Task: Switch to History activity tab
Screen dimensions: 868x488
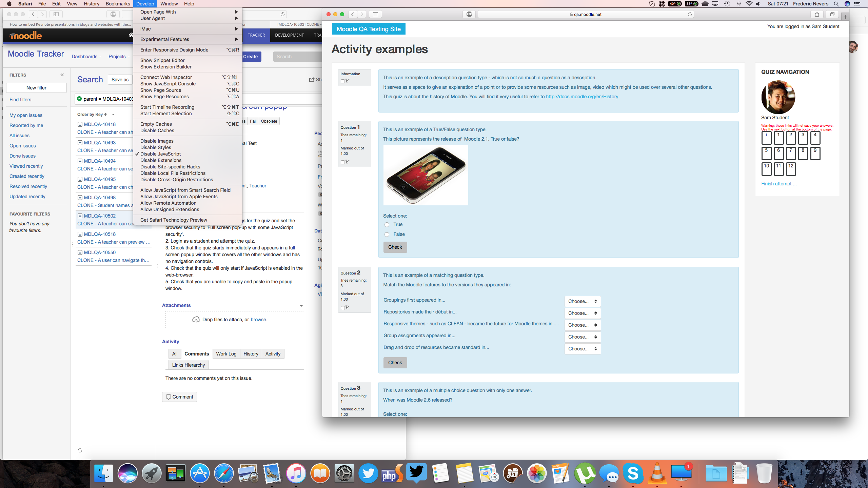Action: [x=251, y=354]
